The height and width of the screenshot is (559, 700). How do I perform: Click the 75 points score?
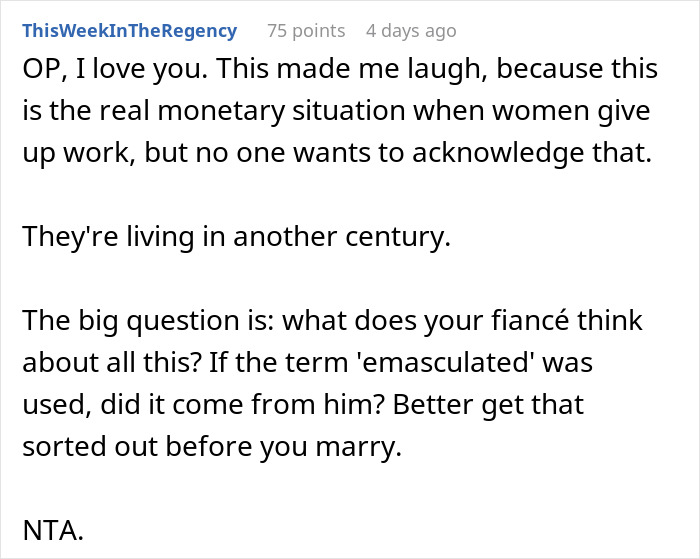pos(305,31)
